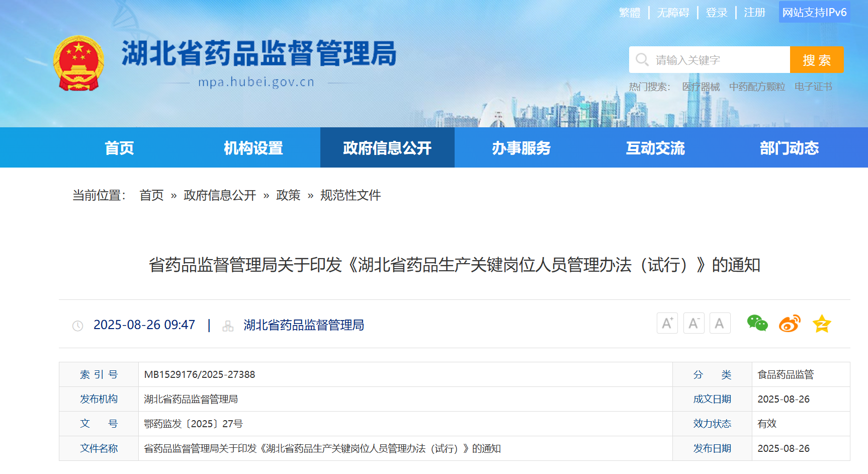Click the 登录 link
Viewport: 868px width, 474px height.
[x=717, y=13]
